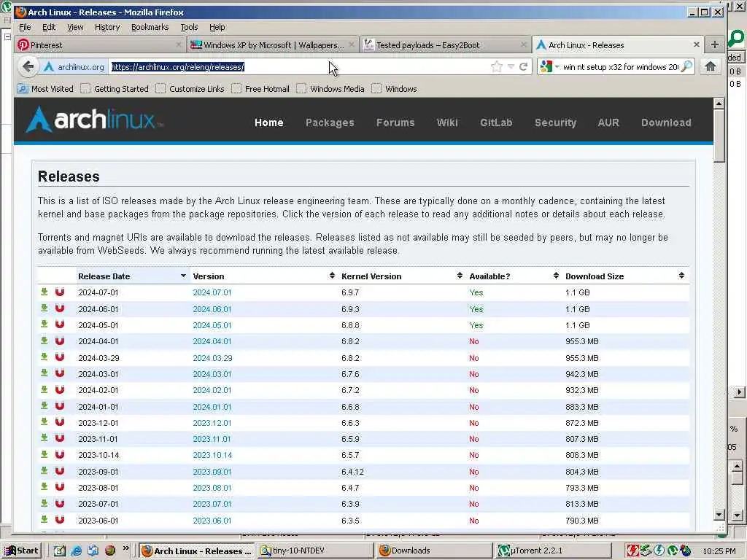Click the torrent download icon for 2023-07-01

(x=44, y=503)
